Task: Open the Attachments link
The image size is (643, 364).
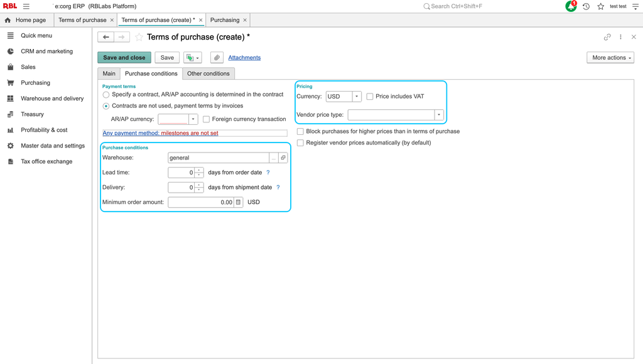Action: coord(244,58)
